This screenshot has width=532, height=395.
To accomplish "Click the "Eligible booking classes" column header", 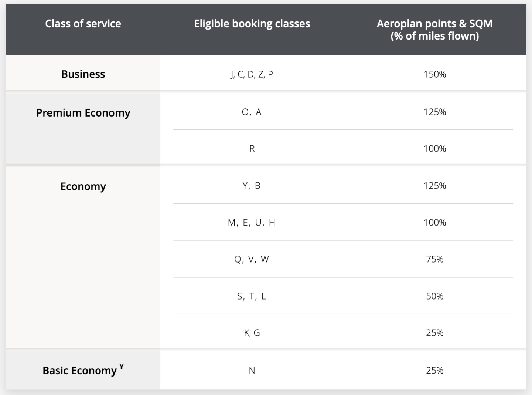I will (x=252, y=24).
